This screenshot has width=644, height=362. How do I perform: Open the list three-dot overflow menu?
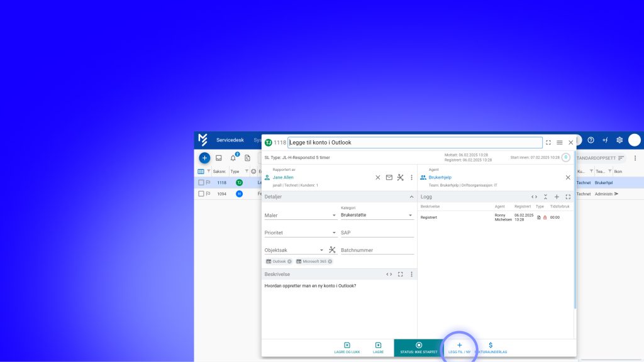[635, 158]
